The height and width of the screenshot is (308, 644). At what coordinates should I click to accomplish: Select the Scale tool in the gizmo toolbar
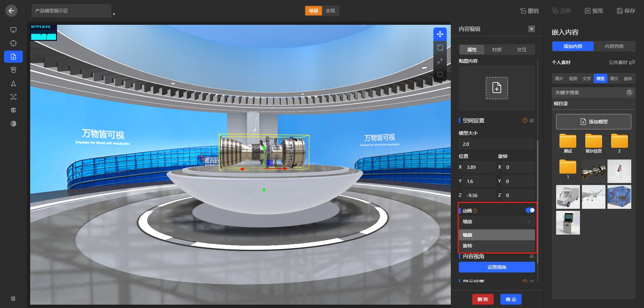tap(440, 61)
